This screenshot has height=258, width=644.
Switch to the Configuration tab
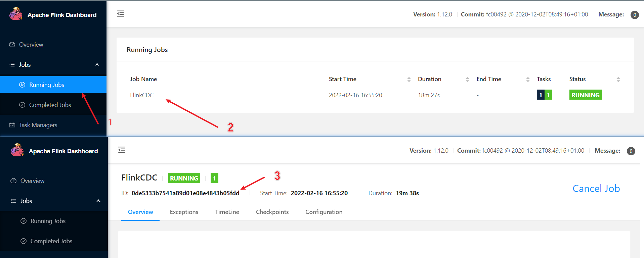[x=324, y=212]
